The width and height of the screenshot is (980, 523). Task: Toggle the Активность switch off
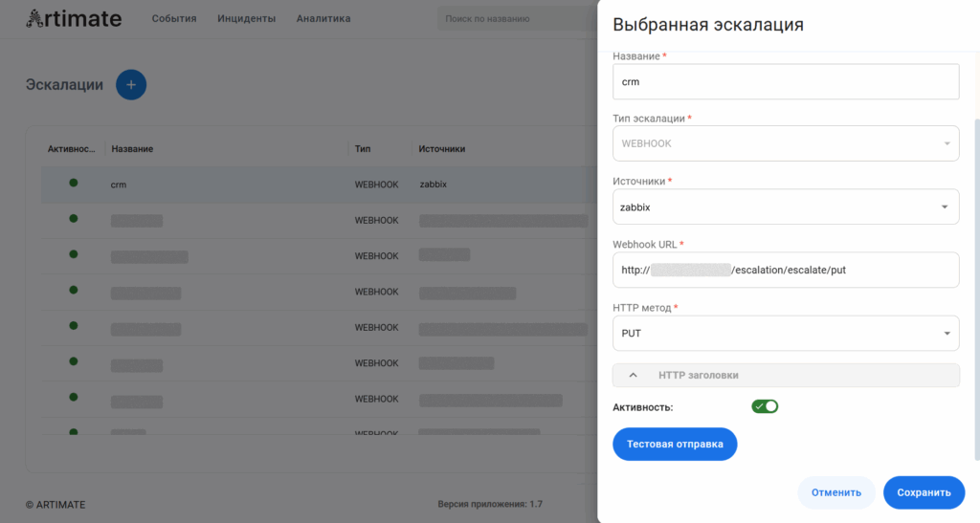765,406
